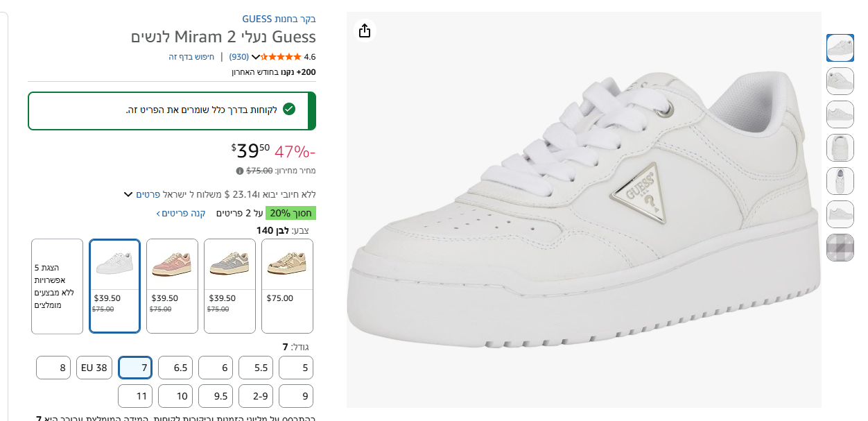This screenshot has height=421, width=868.
Task: Select size 6.5
Action: [x=175, y=368]
